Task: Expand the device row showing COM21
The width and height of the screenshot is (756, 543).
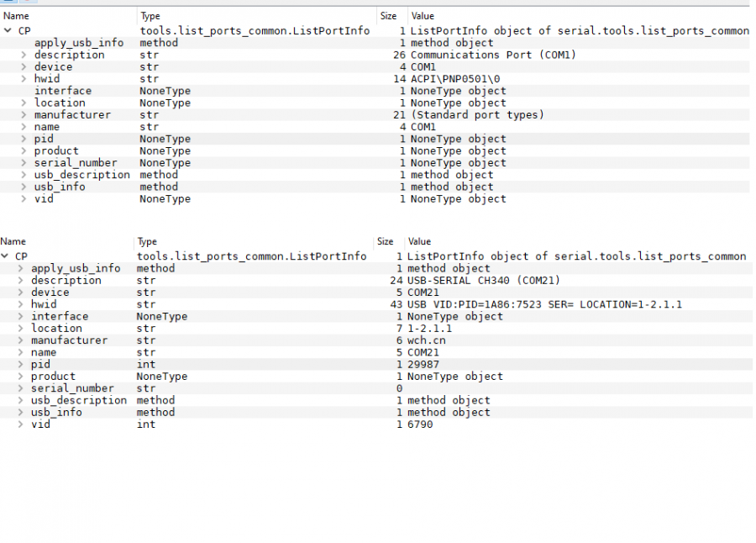Action: [x=21, y=293]
